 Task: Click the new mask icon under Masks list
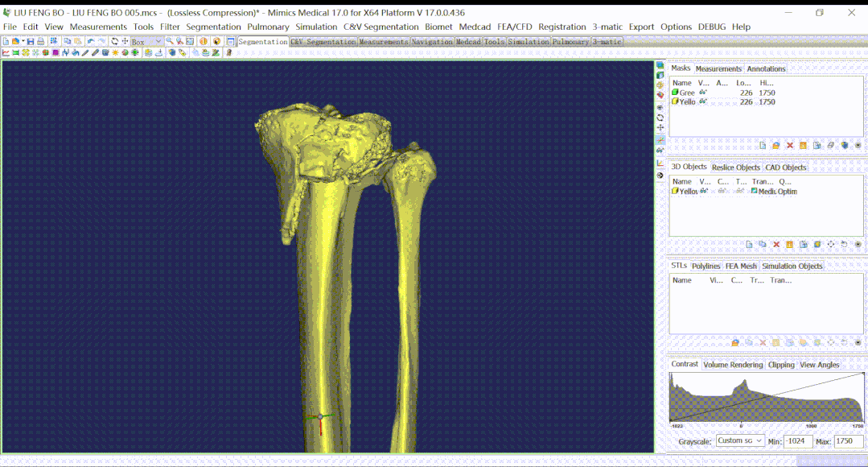pyautogui.click(x=763, y=146)
